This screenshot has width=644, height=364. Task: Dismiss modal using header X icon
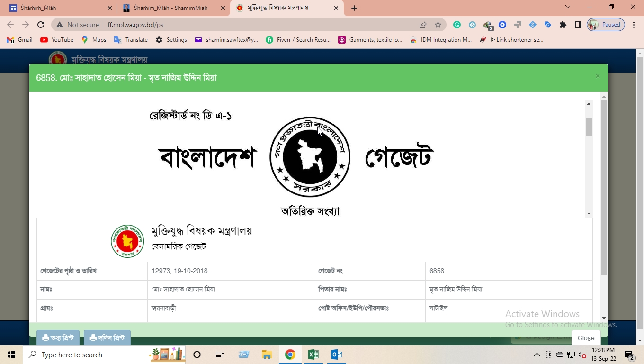(597, 76)
